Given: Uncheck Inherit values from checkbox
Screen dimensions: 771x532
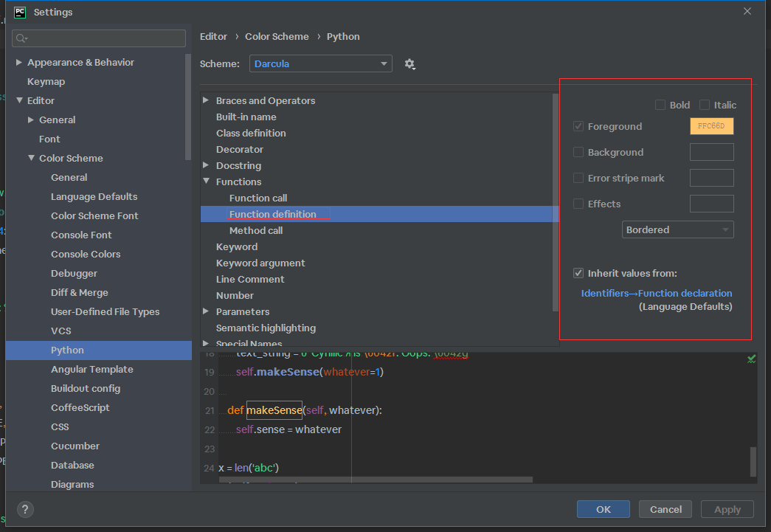Looking at the screenshot, I should tap(578, 273).
